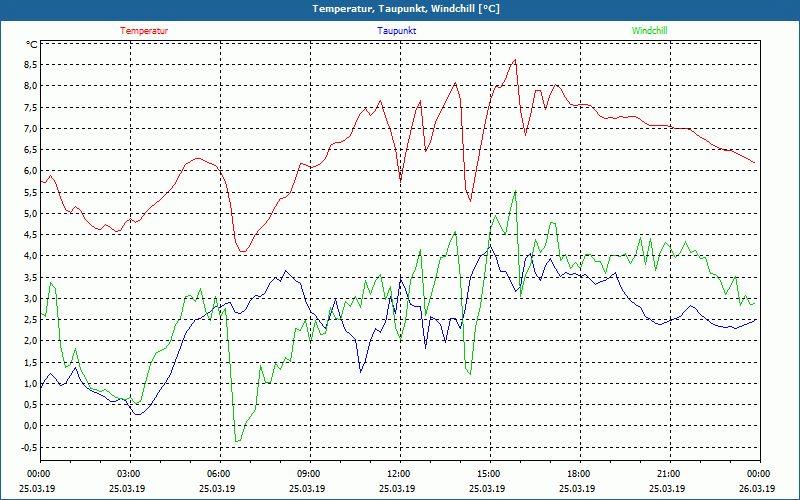Click the 4,5 y-axis value
The image size is (800, 500).
click(x=31, y=235)
